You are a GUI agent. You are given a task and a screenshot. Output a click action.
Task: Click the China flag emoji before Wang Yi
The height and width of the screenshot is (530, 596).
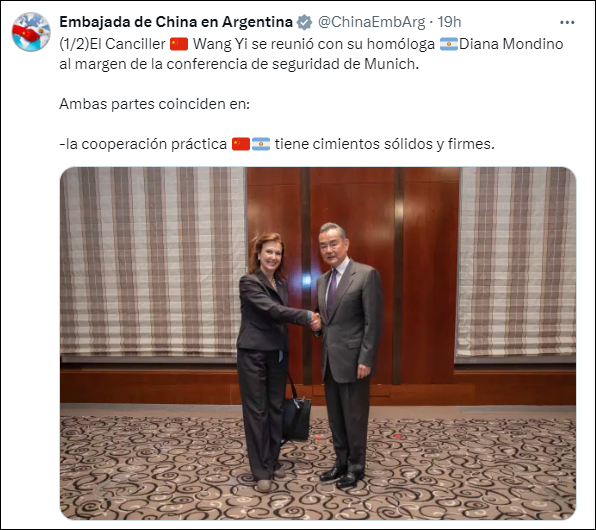(179, 44)
